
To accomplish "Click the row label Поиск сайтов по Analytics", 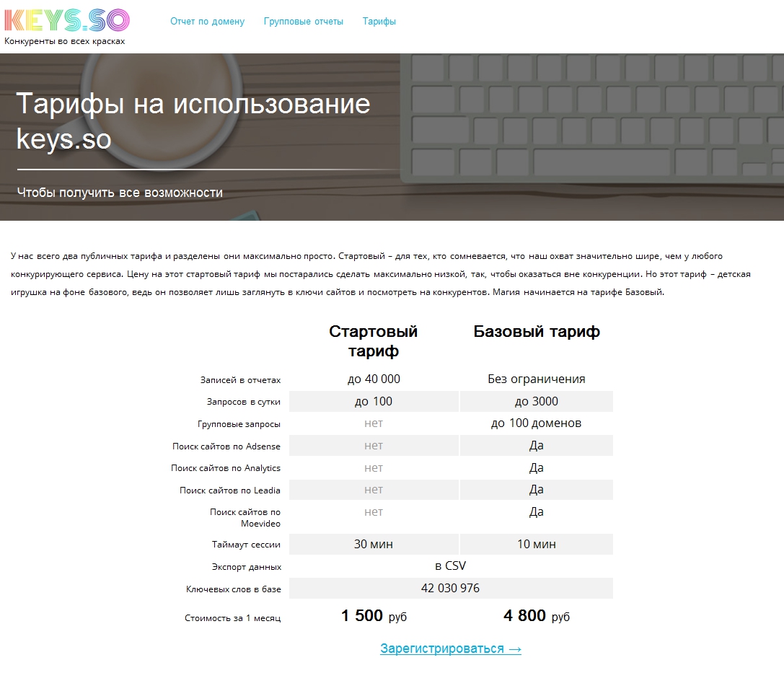I will [x=226, y=468].
